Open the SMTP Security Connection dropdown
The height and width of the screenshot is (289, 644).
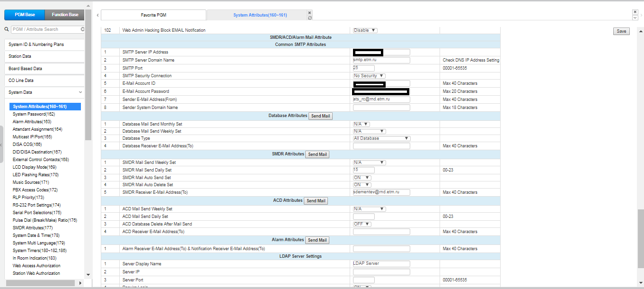pyautogui.click(x=369, y=76)
